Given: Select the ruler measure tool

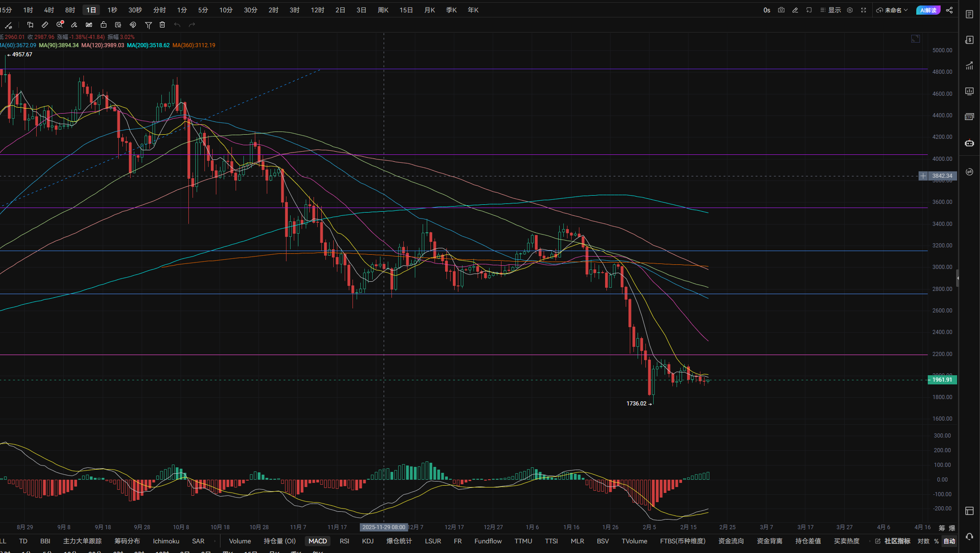Looking at the screenshot, I should 45,25.
